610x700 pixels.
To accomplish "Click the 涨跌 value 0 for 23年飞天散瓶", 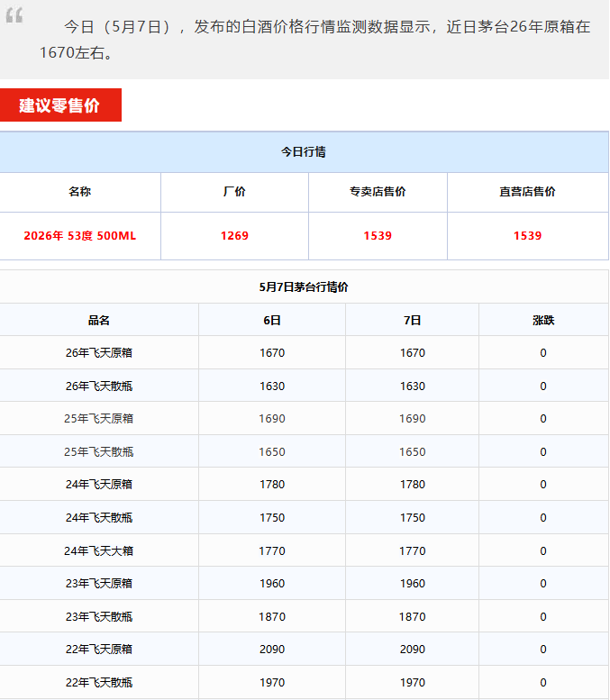I will pos(543,616).
